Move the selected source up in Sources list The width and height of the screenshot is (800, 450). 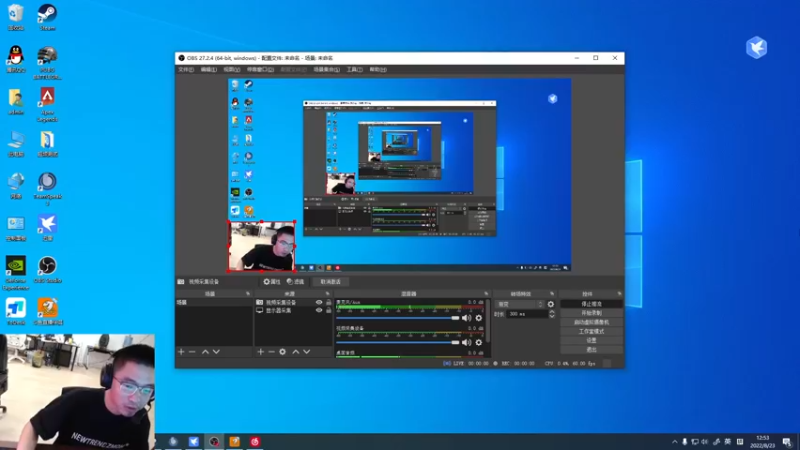295,352
